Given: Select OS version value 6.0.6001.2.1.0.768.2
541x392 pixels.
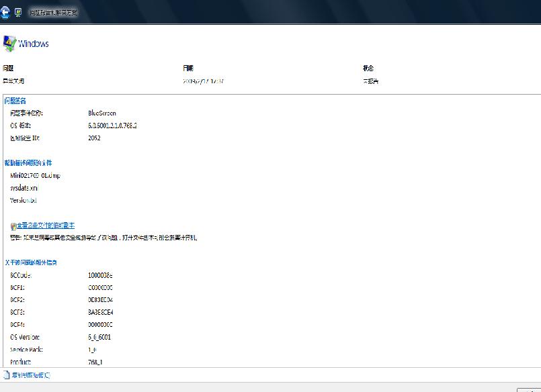Looking at the screenshot, I should (112, 126).
